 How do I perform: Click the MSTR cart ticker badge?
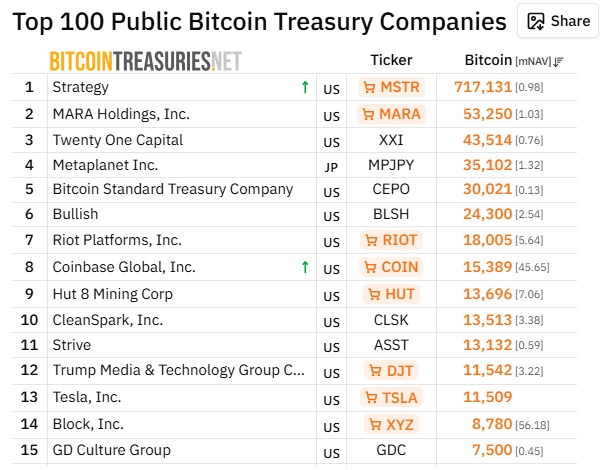(x=391, y=88)
